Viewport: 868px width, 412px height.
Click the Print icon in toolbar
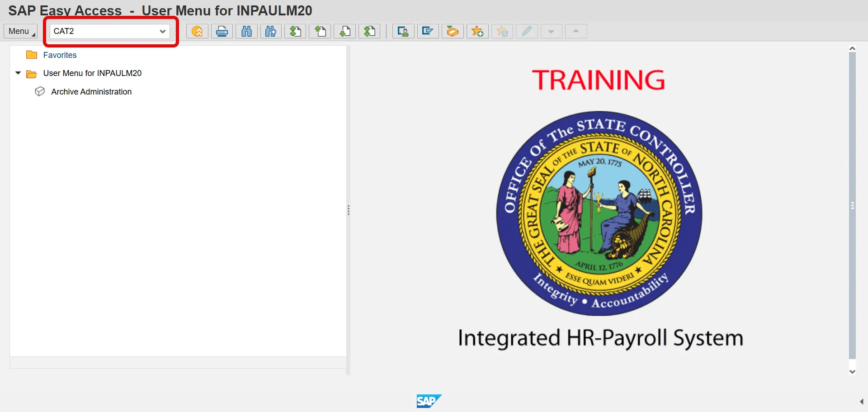click(x=222, y=31)
